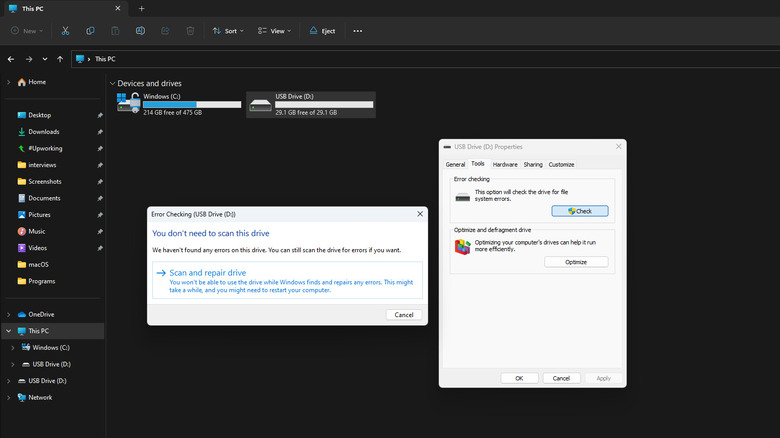The height and width of the screenshot is (438, 780).
Task: Click the Cut scissors icon in toolbar
Action: pyautogui.click(x=65, y=31)
